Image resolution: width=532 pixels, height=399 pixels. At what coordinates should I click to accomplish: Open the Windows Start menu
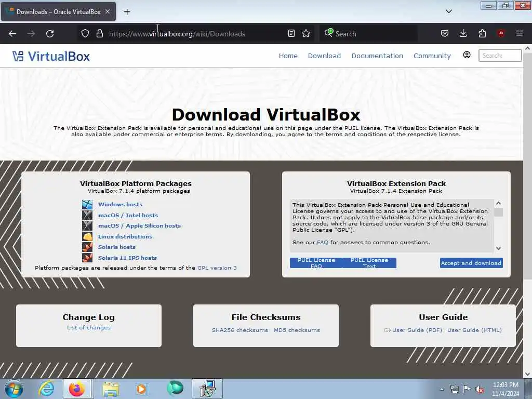(x=14, y=389)
